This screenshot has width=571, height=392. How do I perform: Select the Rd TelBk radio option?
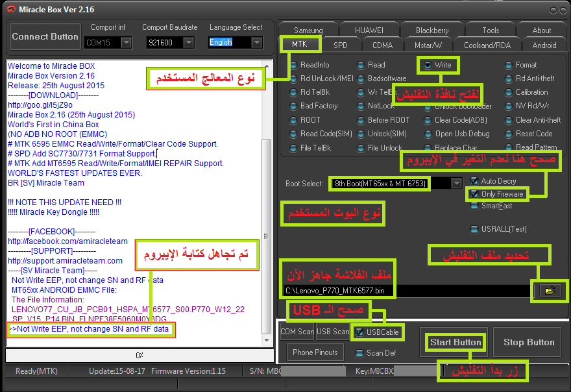point(293,93)
